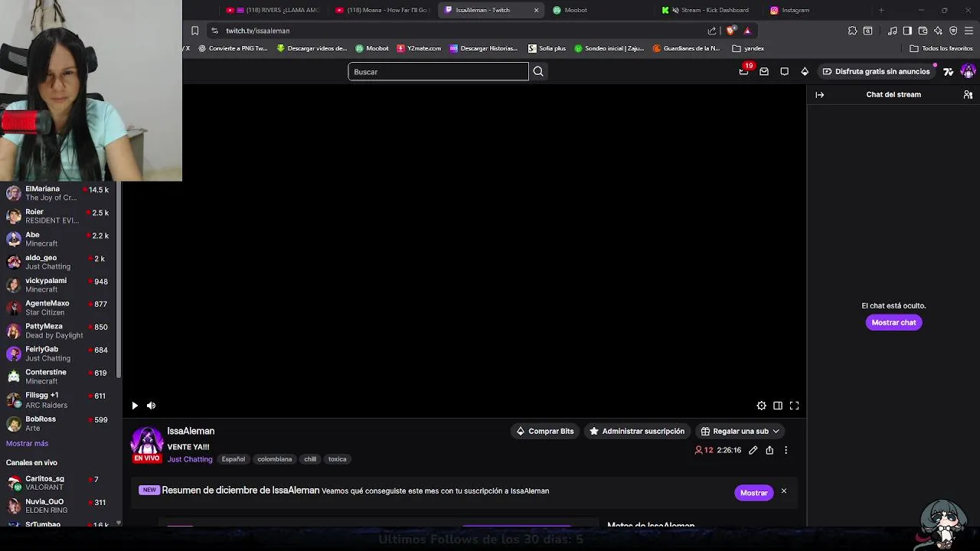
Task: Open Twitch notifications with 19 badge
Action: click(x=744, y=70)
